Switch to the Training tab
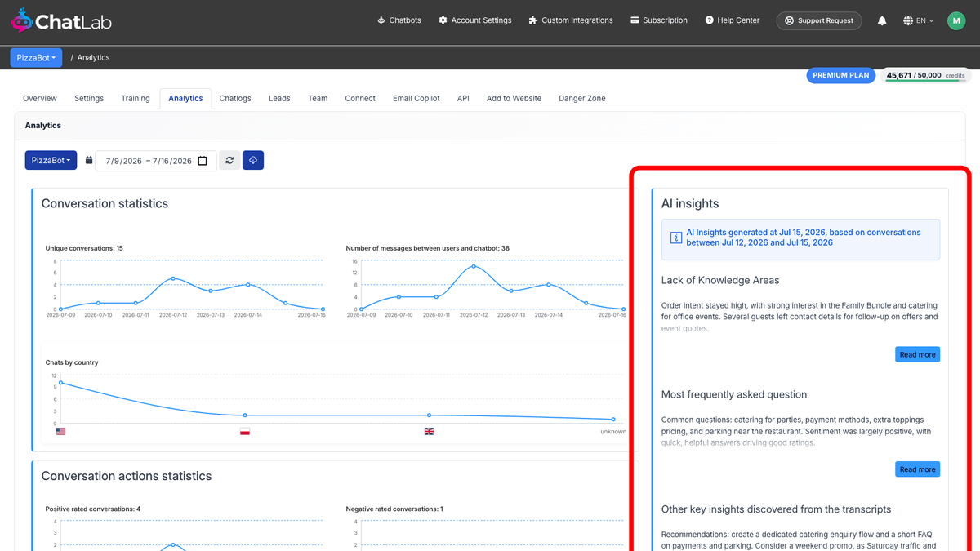The width and height of the screenshot is (980, 551). [x=136, y=99]
